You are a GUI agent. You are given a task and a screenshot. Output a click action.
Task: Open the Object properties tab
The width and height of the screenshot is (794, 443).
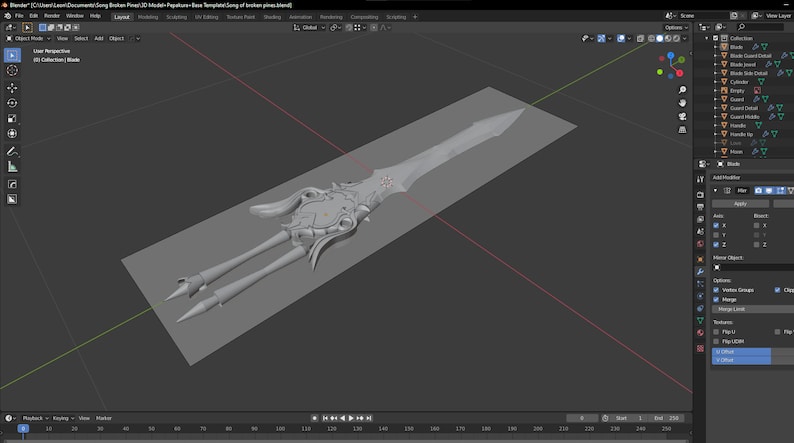[x=700, y=259]
